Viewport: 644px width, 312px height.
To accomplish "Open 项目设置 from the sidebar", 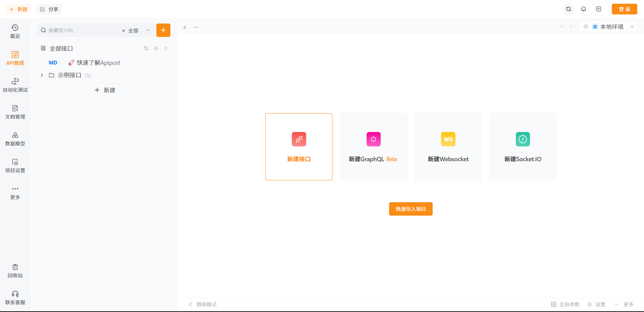I will tap(15, 166).
